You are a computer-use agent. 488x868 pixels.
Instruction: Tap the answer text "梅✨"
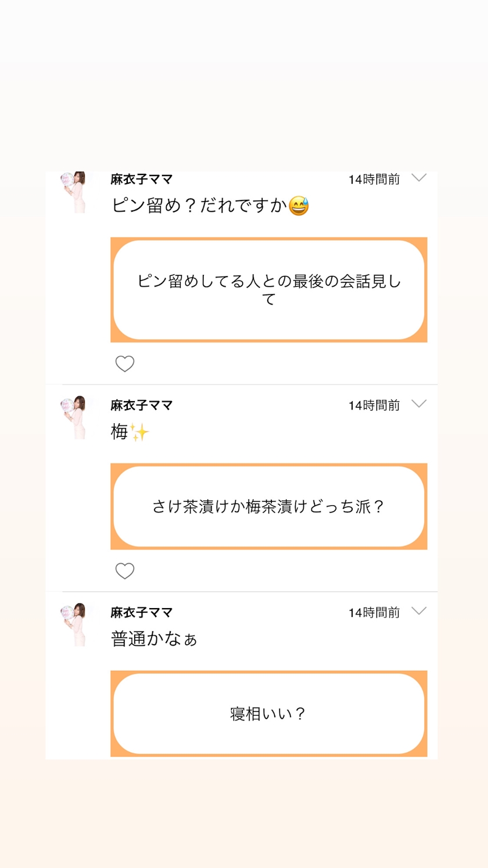[130, 432]
